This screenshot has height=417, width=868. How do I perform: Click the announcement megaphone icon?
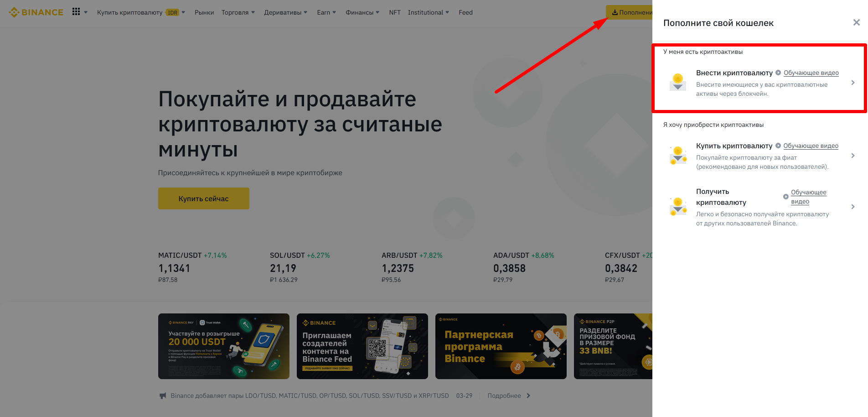(x=163, y=396)
